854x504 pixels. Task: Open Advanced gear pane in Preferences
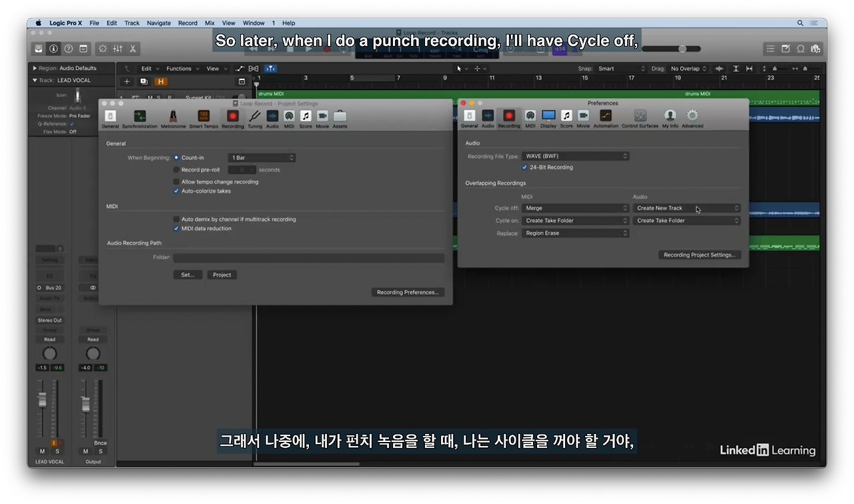pyautogui.click(x=692, y=119)
